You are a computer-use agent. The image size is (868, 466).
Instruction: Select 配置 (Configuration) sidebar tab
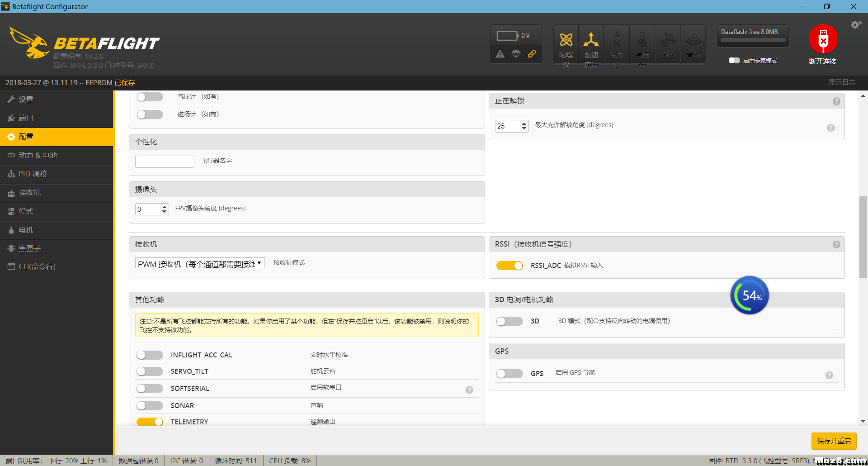[x=57, y=137]
